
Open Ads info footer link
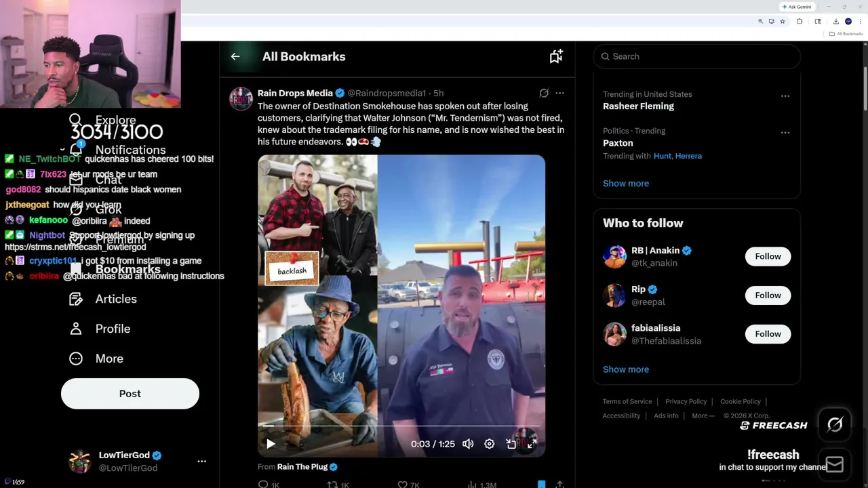[666, 415]
